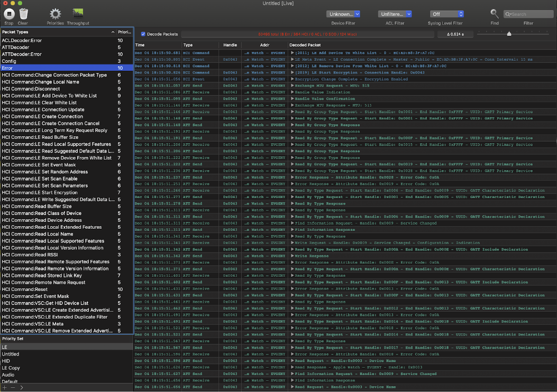Open the Syslog Level Filter popup
The width and height of the screenshot is (557, 392).
tap(446, 14)
